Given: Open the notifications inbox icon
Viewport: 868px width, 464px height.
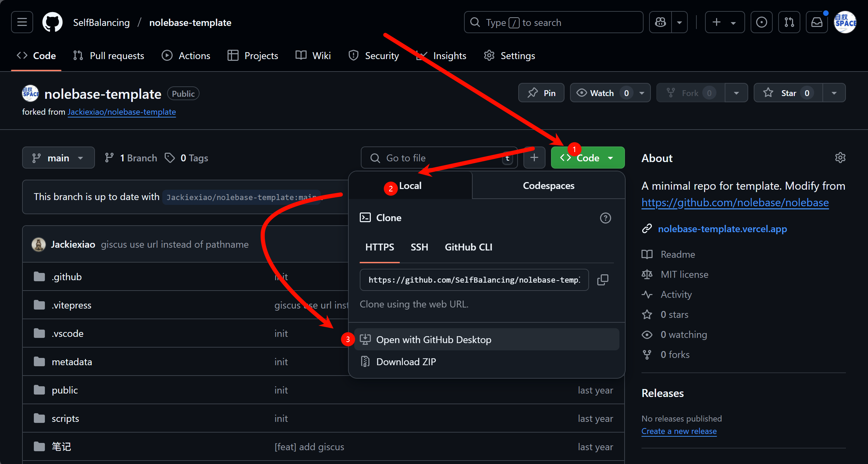Looking at the screenshot, I should coord(817,22).
